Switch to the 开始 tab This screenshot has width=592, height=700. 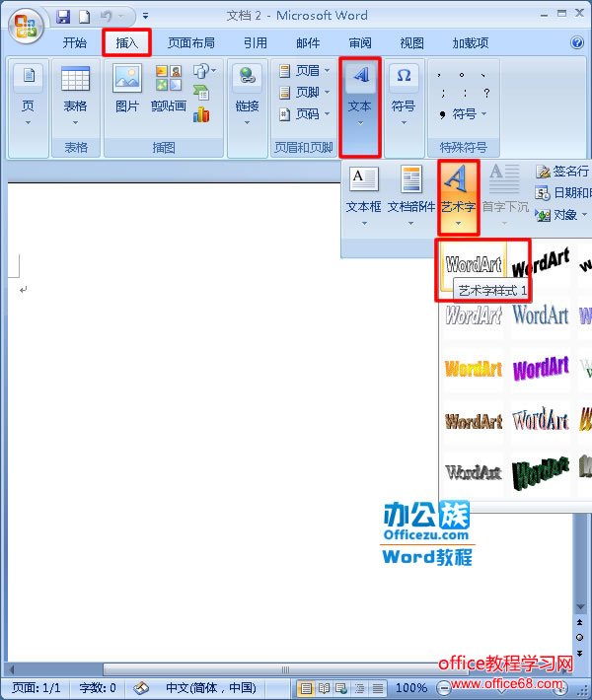[75, 42]
